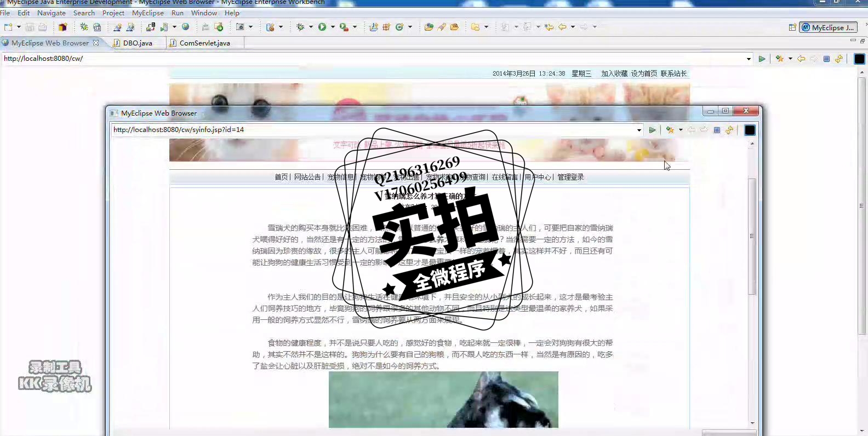Click the yellow Back arrow in main browser bar
The image size is (868, 436).
[x=801, y=59]
